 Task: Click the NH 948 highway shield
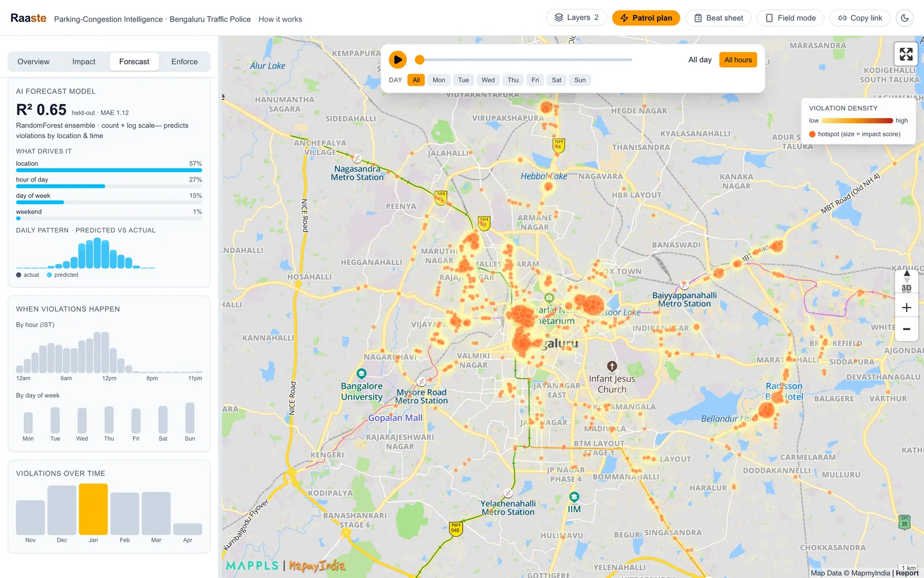click(x=456, y=528)
